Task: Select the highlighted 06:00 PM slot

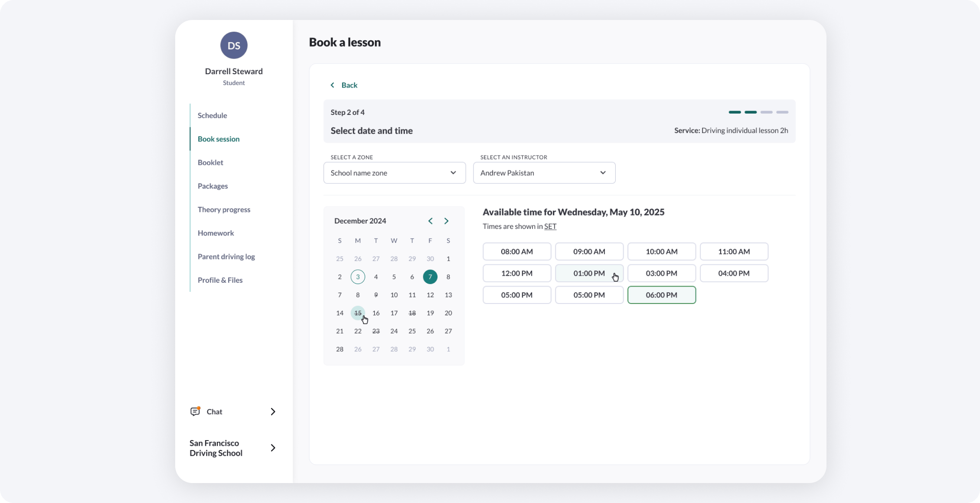Action: tap(662, 295)
